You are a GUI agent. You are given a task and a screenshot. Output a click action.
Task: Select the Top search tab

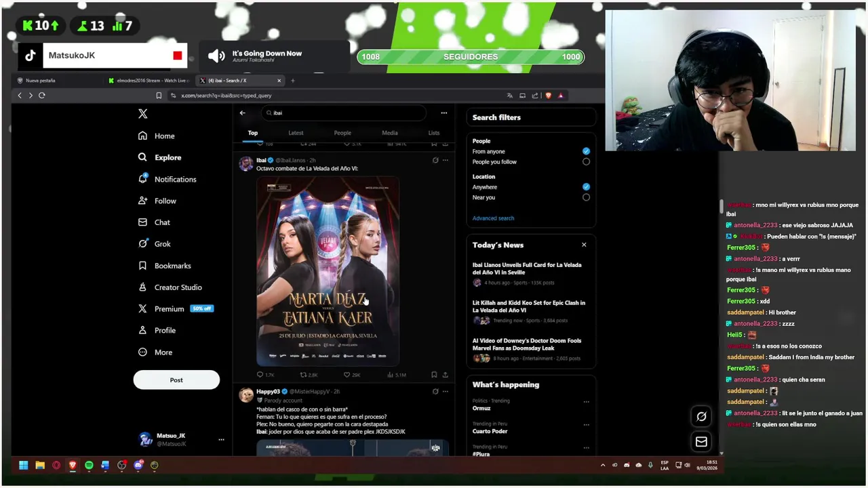[x=253, y=133]
